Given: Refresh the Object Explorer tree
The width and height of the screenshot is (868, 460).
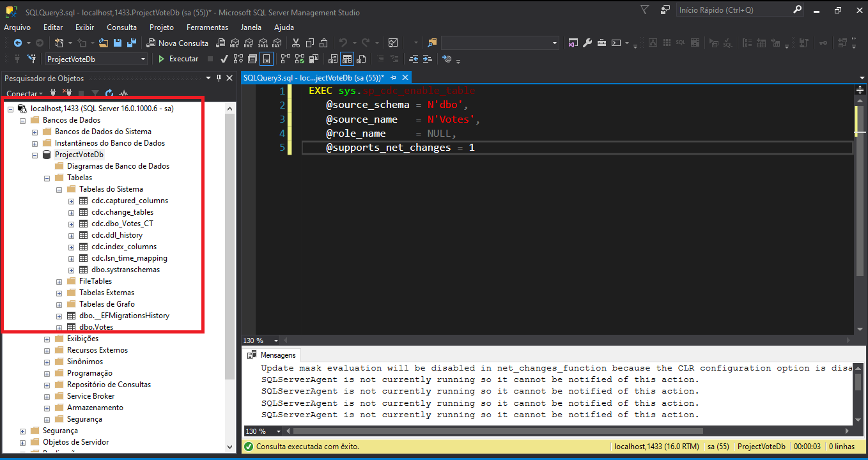Looking at the screenshot, I should [109, 93].
